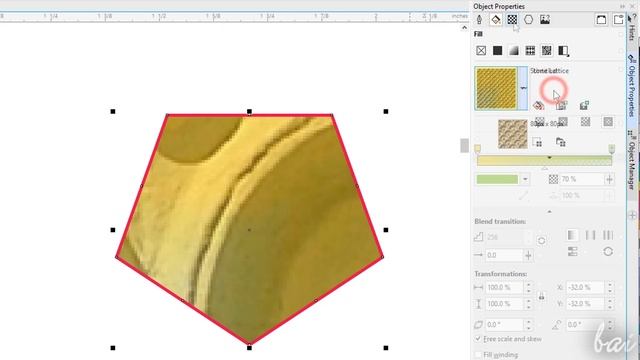Collapse the Object Properties docker arrows
This screenshot has width=640, height=360.
[x=622, y=6]
